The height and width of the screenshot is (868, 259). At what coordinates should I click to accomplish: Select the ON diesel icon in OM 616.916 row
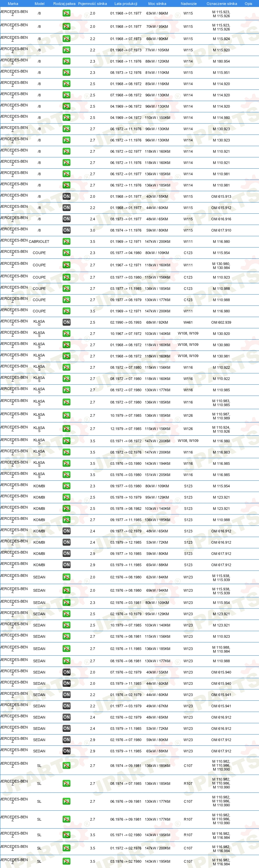[x=66, y=219]
